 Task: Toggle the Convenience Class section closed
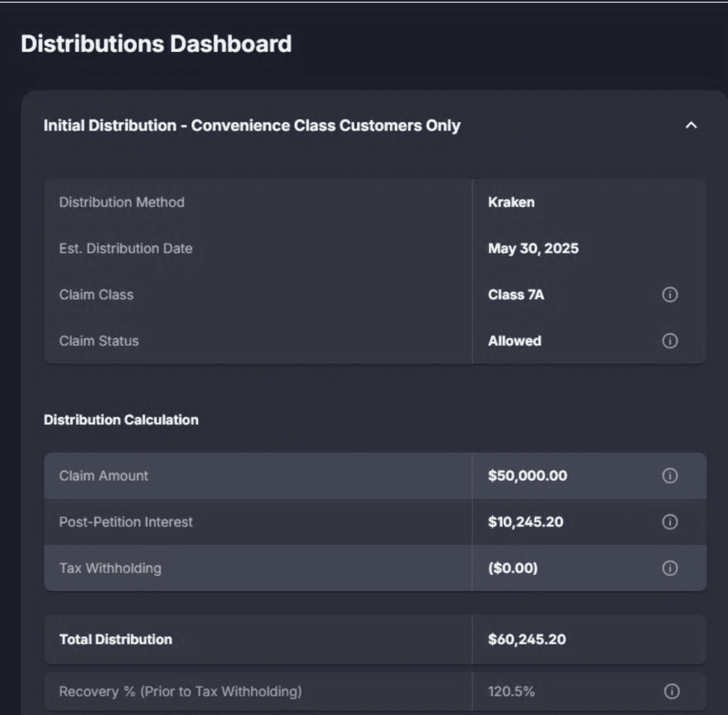[x=691, y=126]
